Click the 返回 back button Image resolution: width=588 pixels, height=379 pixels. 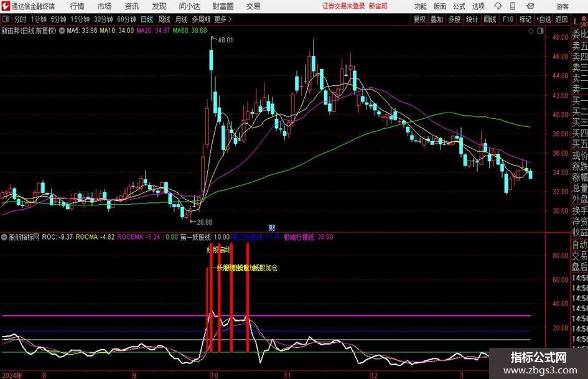(x=561, y=19)
